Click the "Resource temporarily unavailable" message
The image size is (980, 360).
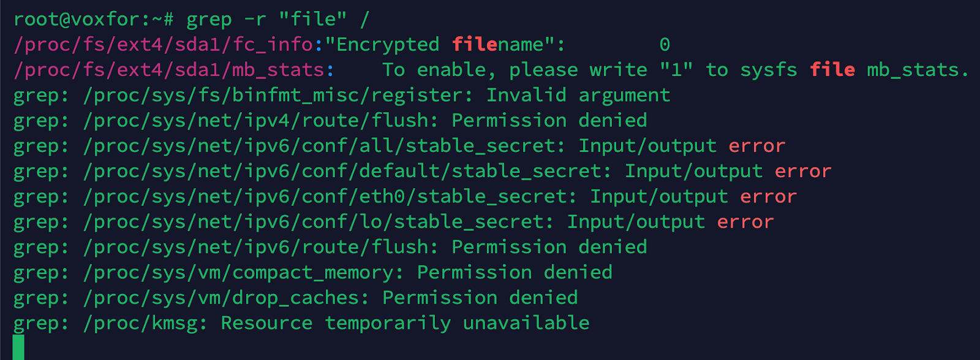[x=404, y=323]
